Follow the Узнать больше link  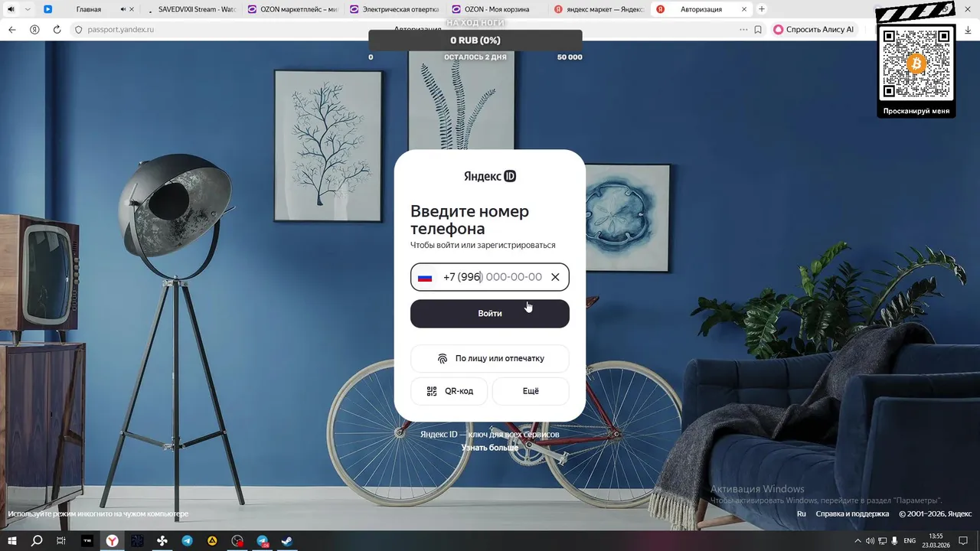pos(490,447)
